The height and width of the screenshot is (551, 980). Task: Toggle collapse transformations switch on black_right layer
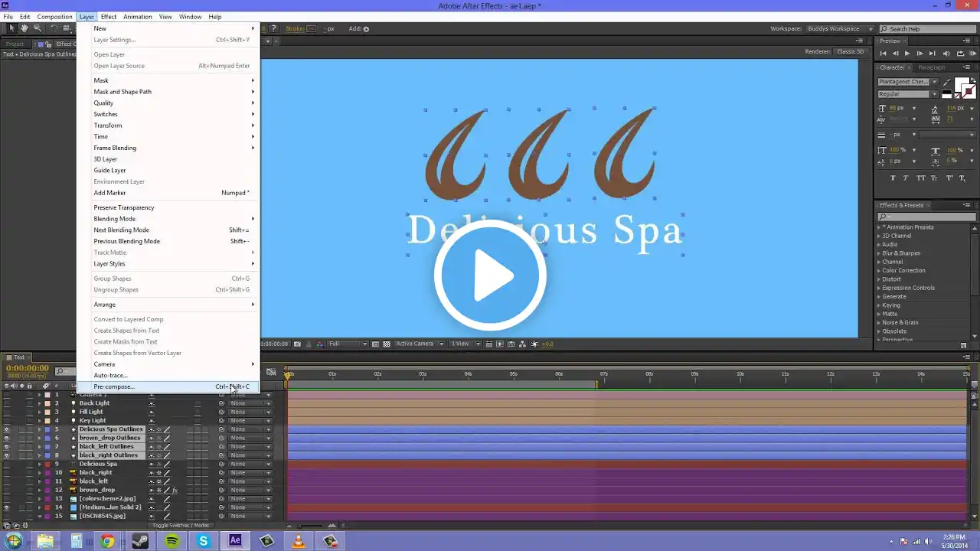tap(159, 472)
